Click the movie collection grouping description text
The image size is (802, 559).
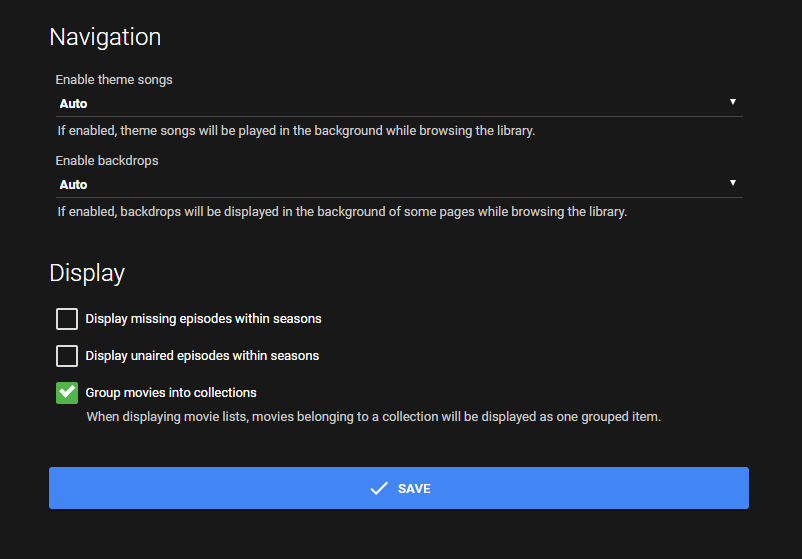point(373,417)
